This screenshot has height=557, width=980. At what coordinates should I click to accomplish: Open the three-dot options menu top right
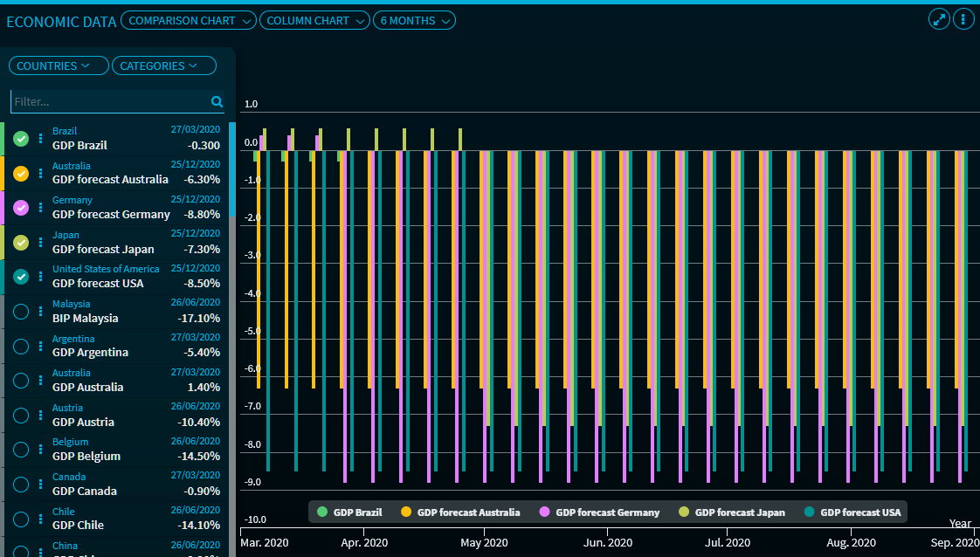963,19
